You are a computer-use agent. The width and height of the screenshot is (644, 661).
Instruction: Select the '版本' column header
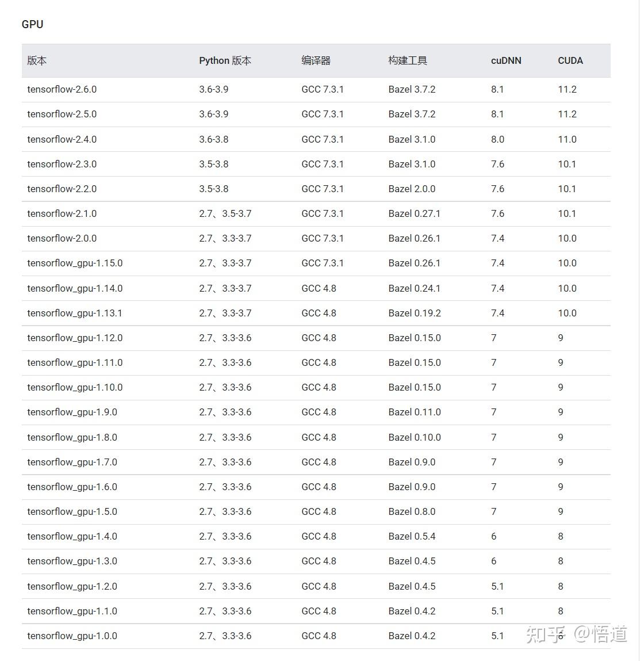tap(37, 61)
